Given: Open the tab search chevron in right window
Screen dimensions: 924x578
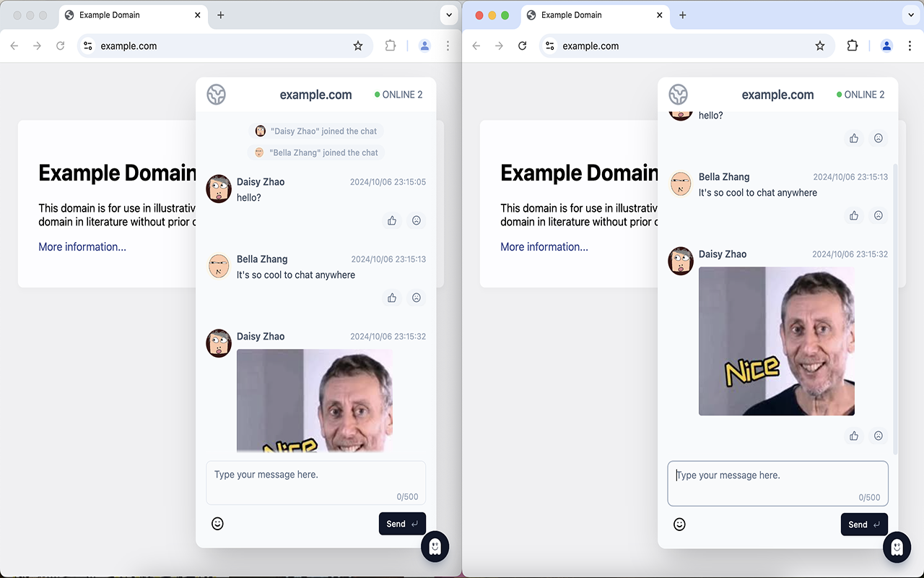Looking at the screenshot, I should pos(910,14).
